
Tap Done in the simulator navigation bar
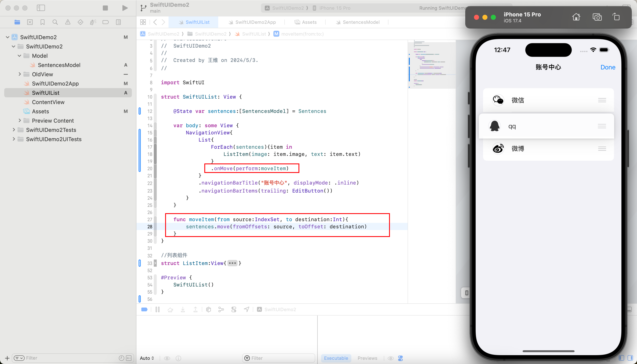[608, 67]
